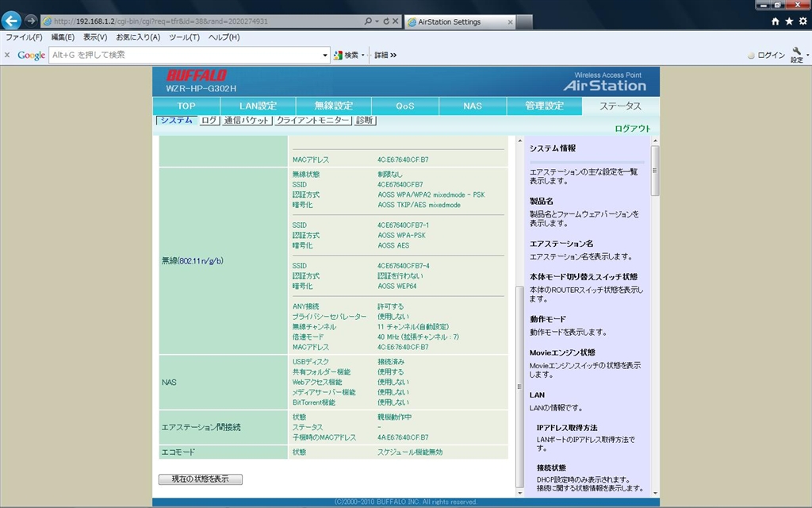
Task: Click the browser Forward arrow button
Action: pyautogui.click(x=31, y=21)
